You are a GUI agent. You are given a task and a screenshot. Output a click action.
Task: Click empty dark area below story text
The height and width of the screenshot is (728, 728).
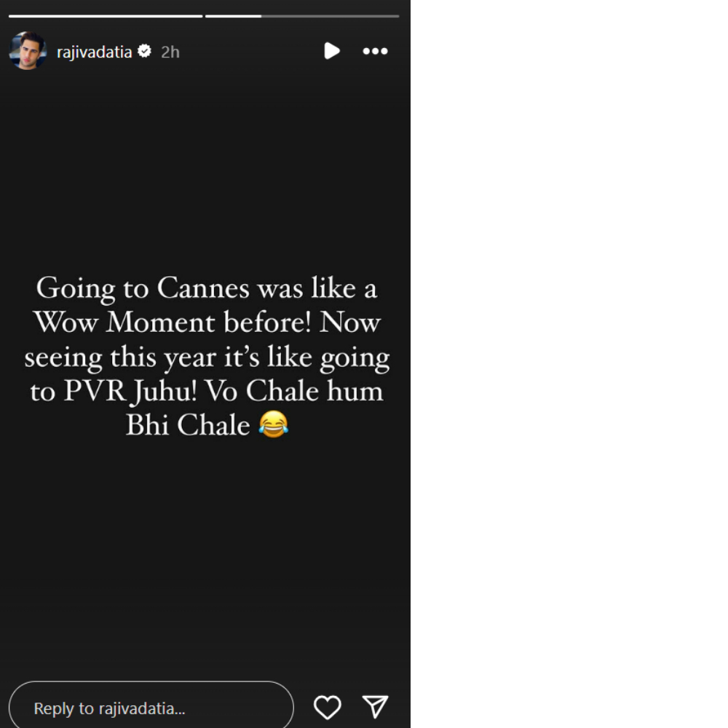(x=205, y=557)
